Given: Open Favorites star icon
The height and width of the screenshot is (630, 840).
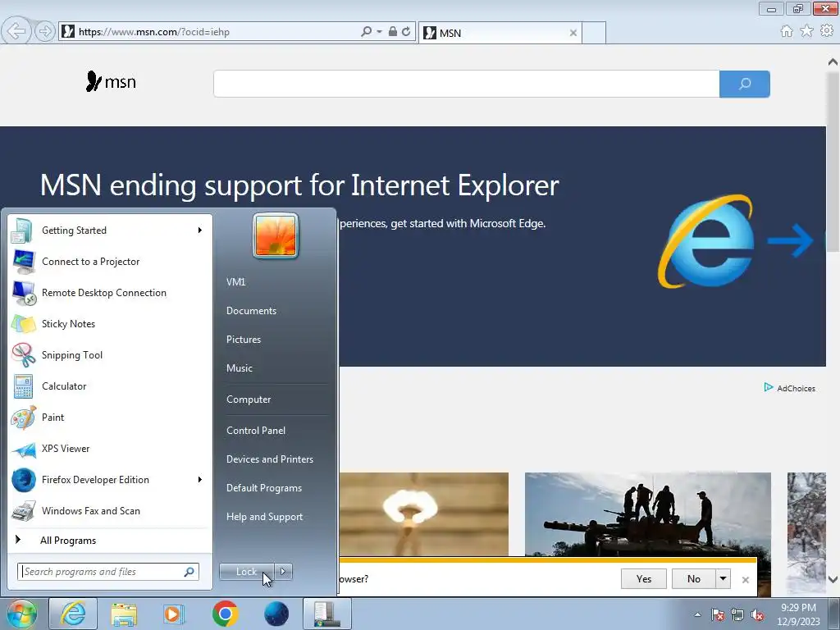Looking at the screenshot, I should [x=807, y=31].
